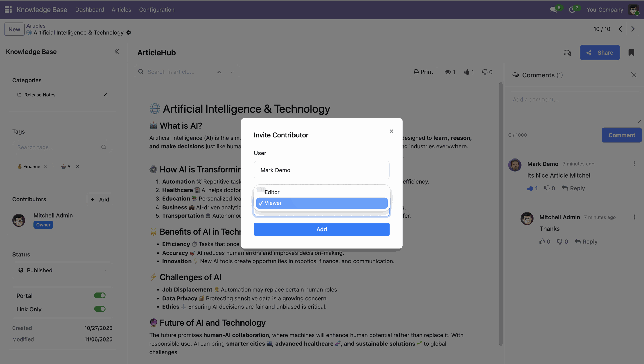Viewport: 644px width, 364px height.
Task: Open the Published status dropdown
Action: 62,270
